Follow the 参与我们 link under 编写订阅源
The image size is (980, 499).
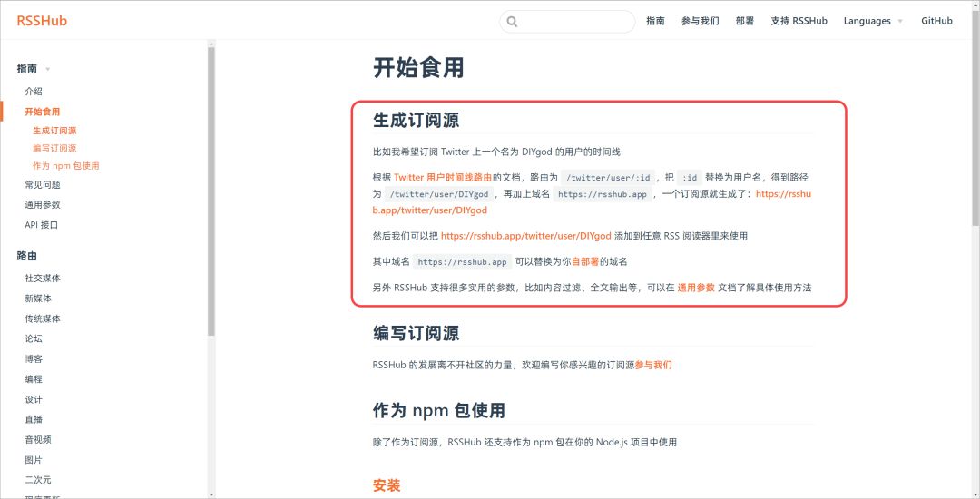[653, 366]
